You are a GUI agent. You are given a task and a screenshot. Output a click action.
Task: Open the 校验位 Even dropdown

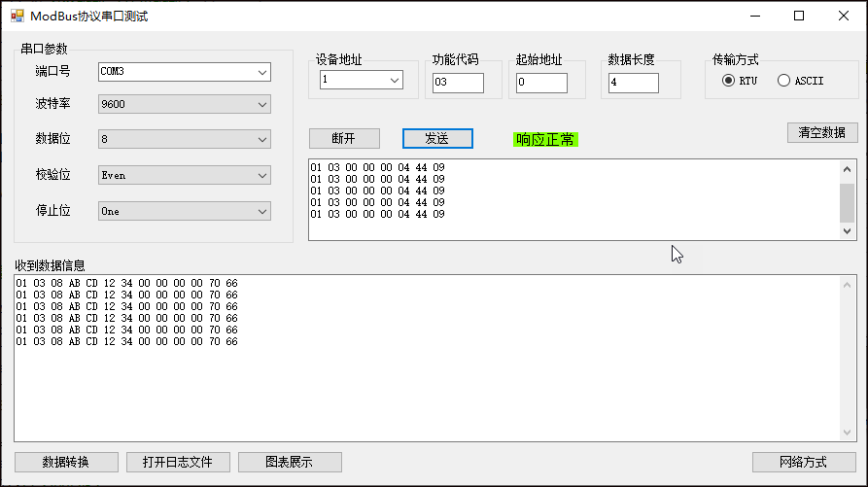(185, 175)
